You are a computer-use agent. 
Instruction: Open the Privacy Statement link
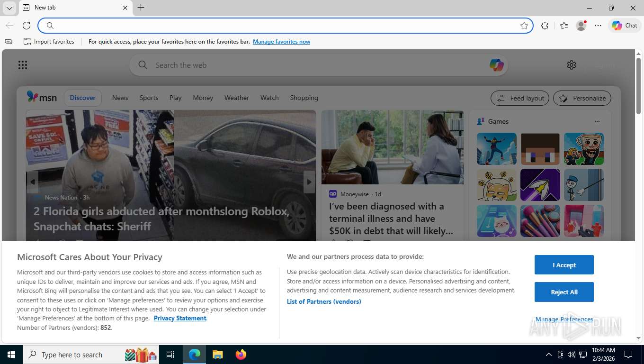tap(180, 318)
